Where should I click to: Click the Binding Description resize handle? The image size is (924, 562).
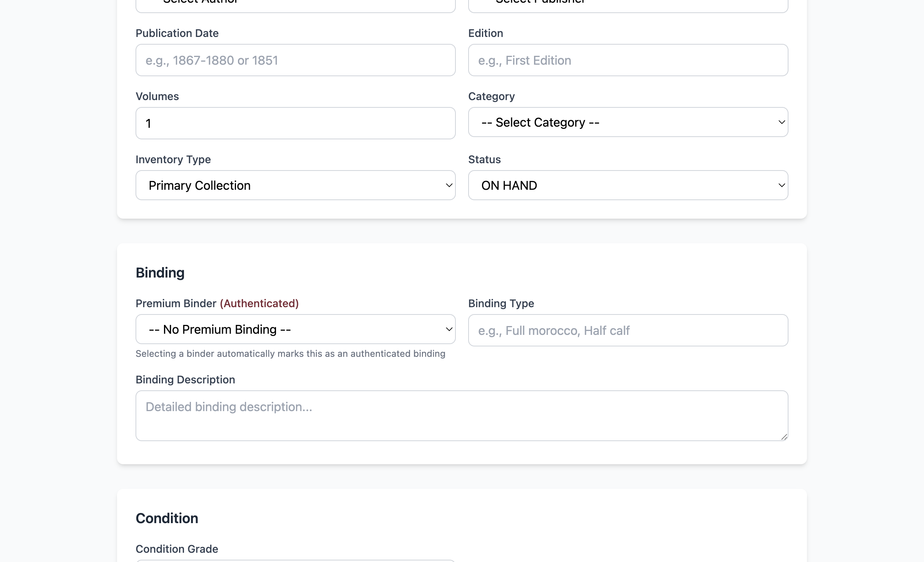pyautogui.click(x=784, y=437)
